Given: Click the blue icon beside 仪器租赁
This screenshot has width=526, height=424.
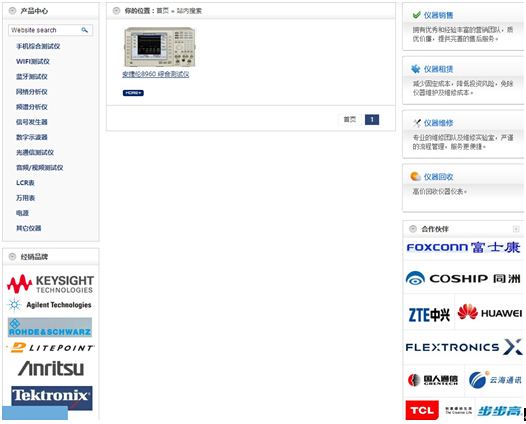Looking at the screenshot, I should click(x=416, y=69).
